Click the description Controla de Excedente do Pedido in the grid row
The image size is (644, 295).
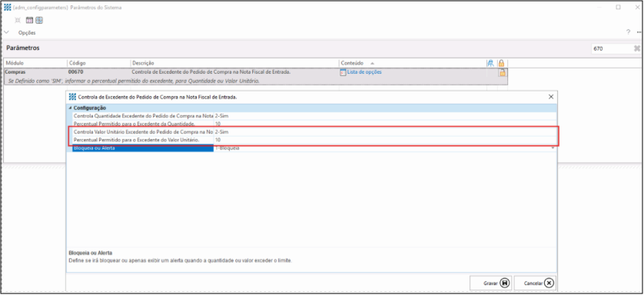click(211, 72)
